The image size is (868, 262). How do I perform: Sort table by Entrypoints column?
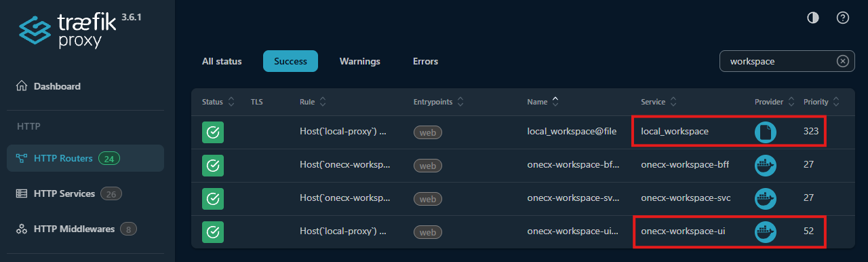tap(439, 102)
